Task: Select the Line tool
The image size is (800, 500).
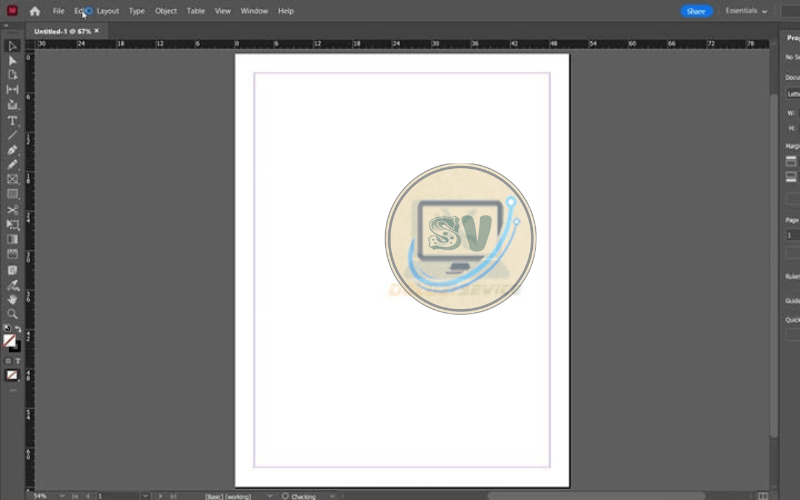Action: point(12,135)
